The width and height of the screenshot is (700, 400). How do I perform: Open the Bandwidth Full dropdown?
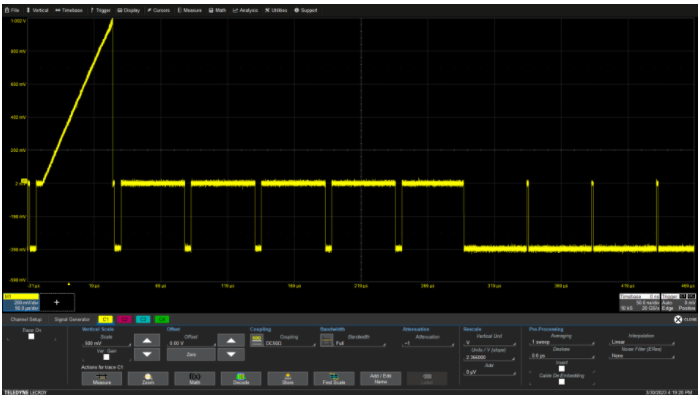pos(360,343)
